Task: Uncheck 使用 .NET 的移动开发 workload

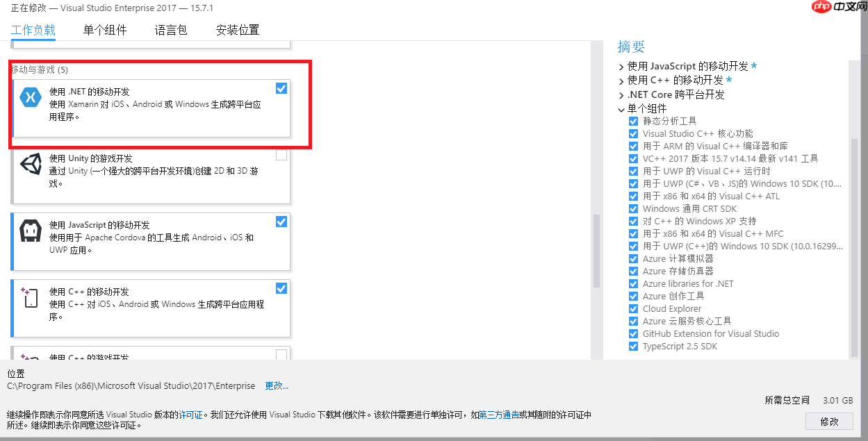Action: [281, 88]
